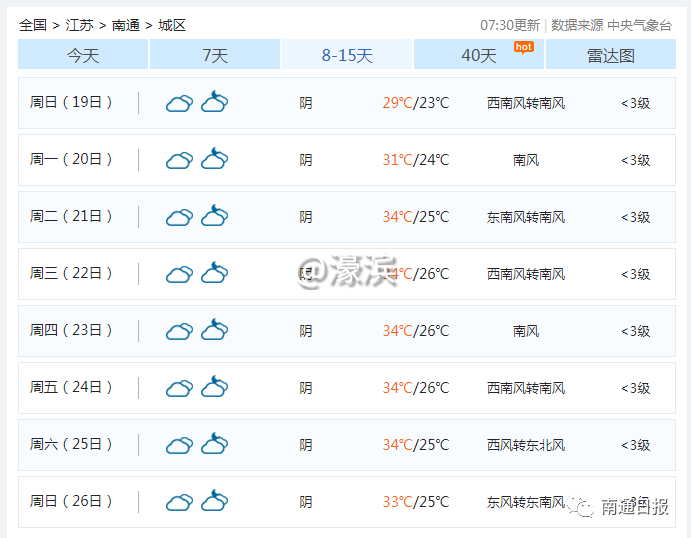The width and height of the screenshot is (691, 538).
Task: Open the 7天 forecast tab
Action: (x=215, y=55)
